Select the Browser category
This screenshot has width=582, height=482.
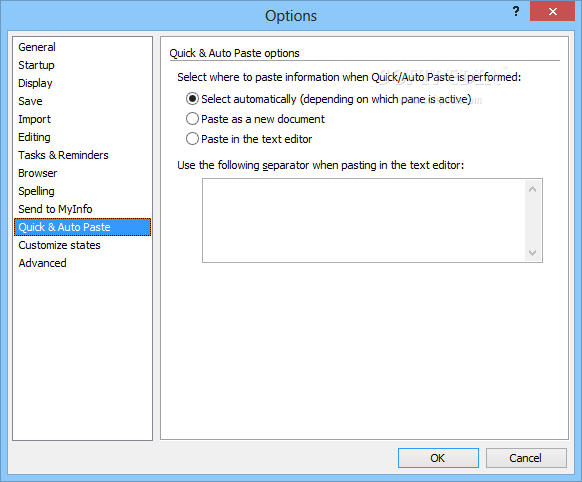click(x=38, y=173)
